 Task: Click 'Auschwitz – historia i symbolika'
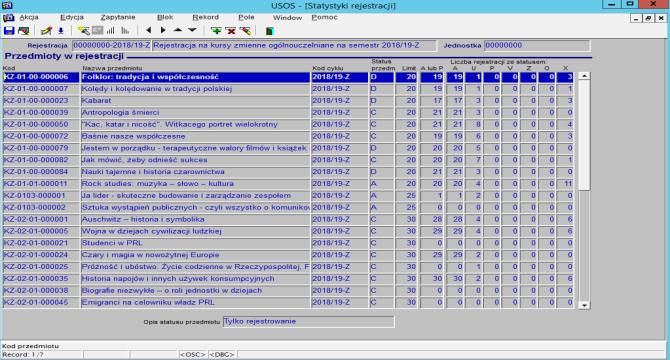(x=195, y=220)
